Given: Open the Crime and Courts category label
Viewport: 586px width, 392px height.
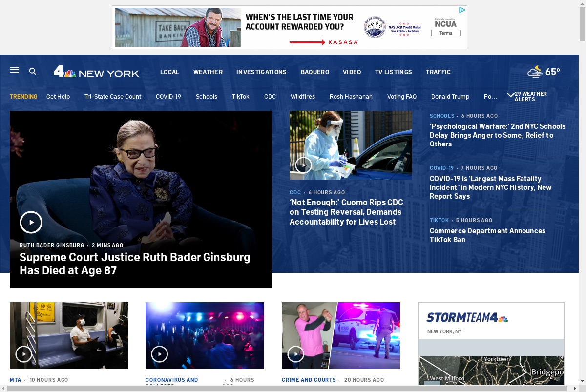Looking at the screenshot, I should (309, 380).
